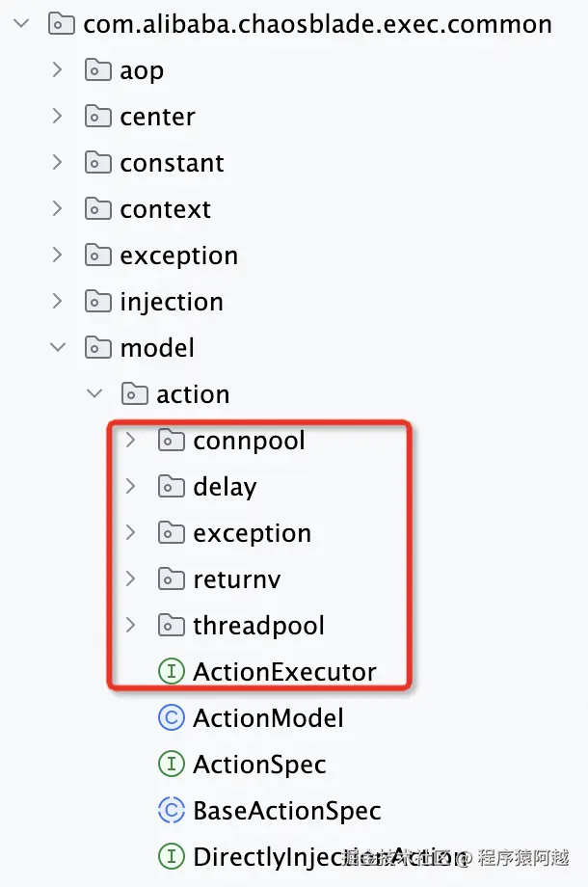
Task: Open the ActionModel class
Action: (x=268, y=718)
